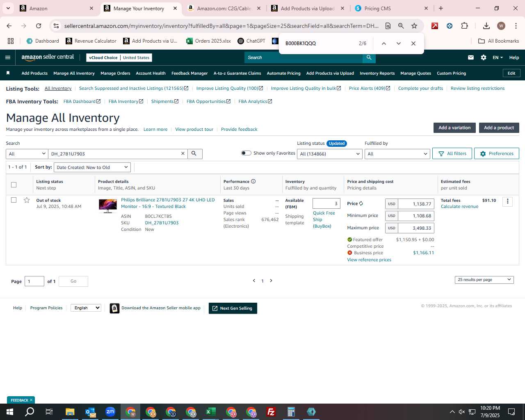Open the English language dropdown in footer
Viewport: 525px width, 420px height.
point(86,308)
